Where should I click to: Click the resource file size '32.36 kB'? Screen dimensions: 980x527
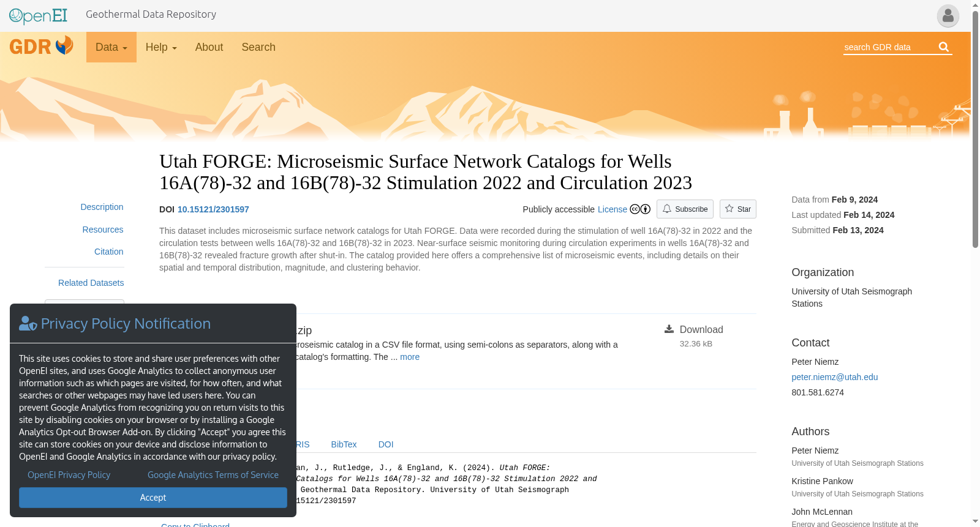pyautogui.click(x=696, y=344)
